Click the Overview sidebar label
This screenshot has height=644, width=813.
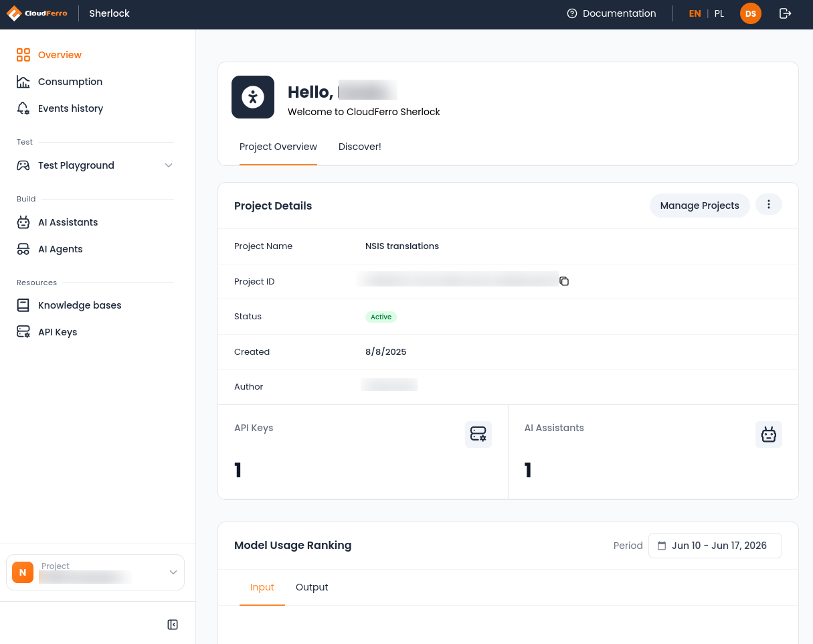point(60,55)
